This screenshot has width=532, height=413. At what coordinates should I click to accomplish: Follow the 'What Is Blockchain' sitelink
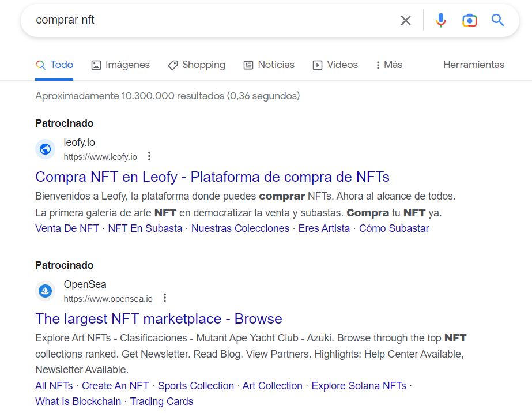click(78, 402)
